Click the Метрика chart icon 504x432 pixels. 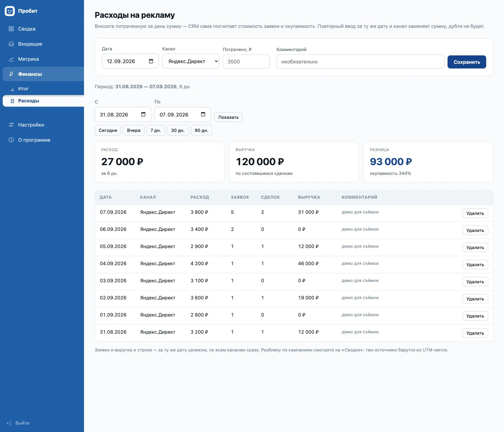[11, 59]
